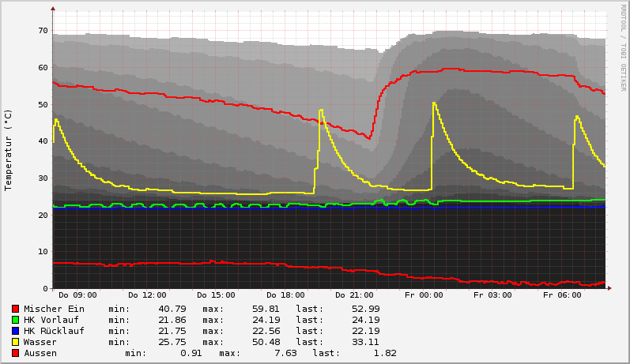Click the green HK Vorlauf legend swatch
Screen dimensions: 630x364
click(x=15, y=320)
